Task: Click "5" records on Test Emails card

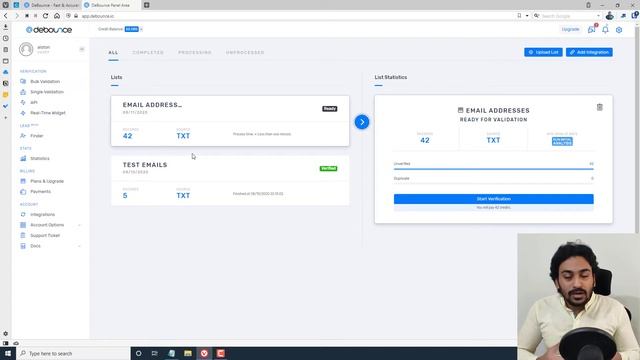Action: (x=125, y=196)
